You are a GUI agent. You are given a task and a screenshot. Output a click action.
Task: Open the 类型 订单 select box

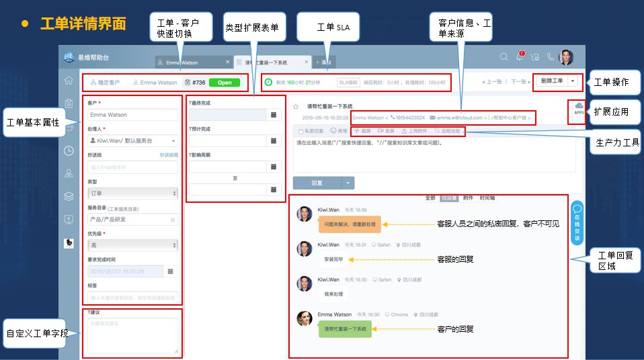pos(133,193)
